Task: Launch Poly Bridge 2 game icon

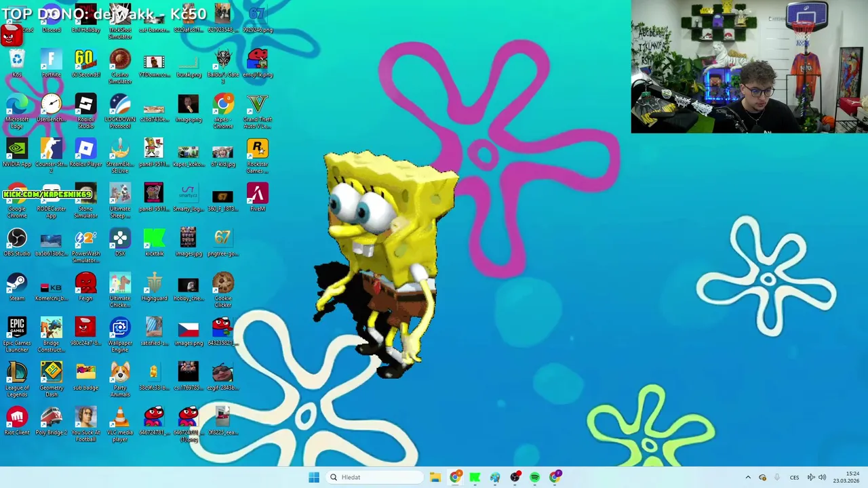Action: [52, 421]
